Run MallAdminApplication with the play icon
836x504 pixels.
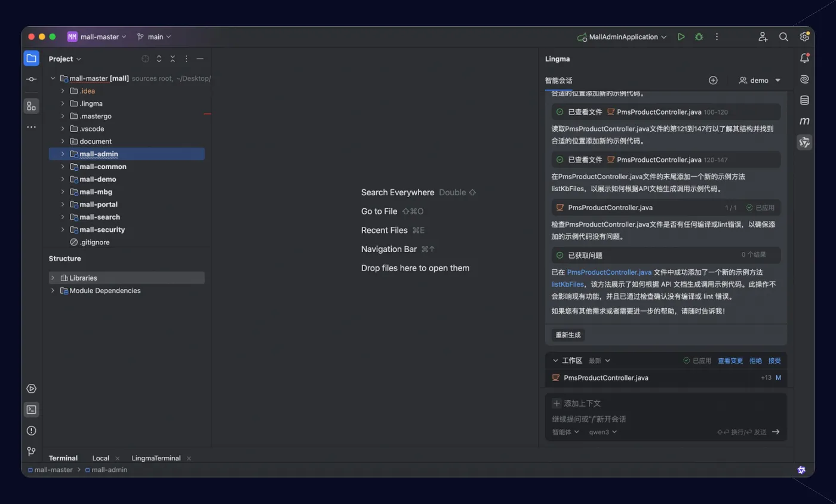point(681,37)
